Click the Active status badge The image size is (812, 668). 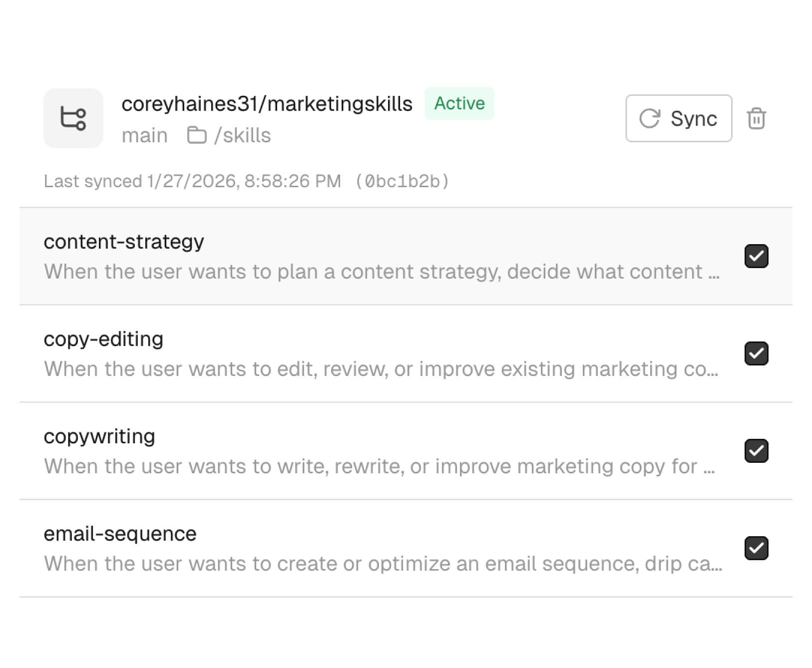458,103
